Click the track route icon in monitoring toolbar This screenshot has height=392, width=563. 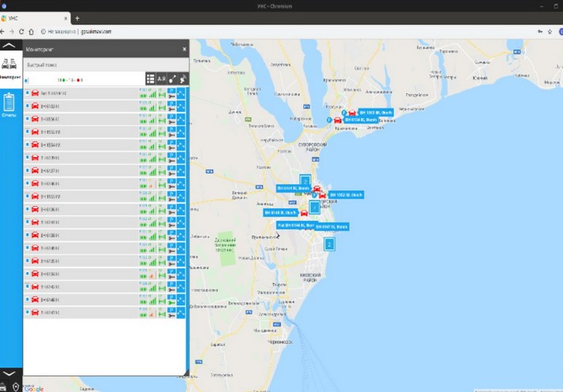(x=172, y=79)
